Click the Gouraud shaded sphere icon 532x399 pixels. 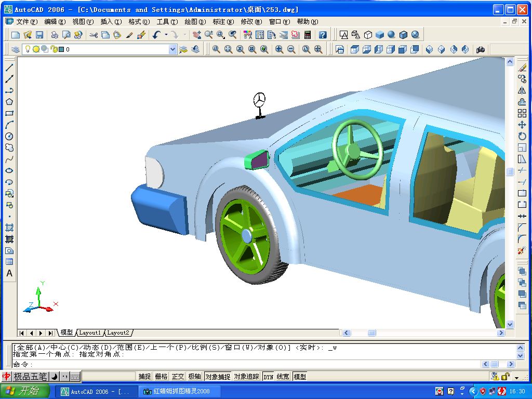(x=391, y=35)
